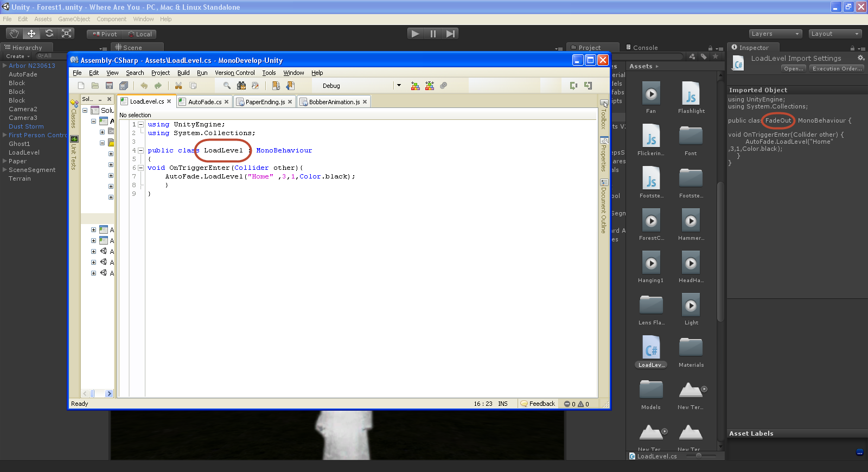868x472 pixels.
Task: Expand Arbor N230613 in Hierarchy
Action: [x=5, y=66]
